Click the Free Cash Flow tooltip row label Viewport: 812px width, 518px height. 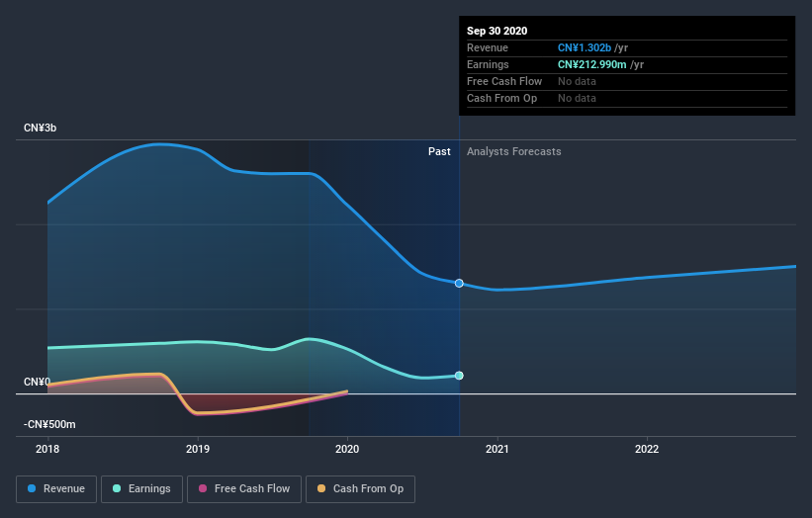tap(504, 81)
